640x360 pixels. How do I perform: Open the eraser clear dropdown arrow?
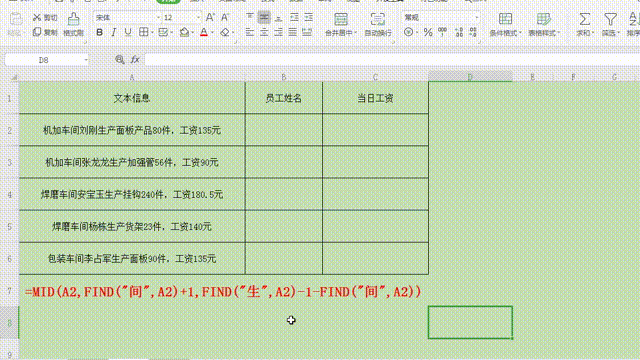point(233,33)
